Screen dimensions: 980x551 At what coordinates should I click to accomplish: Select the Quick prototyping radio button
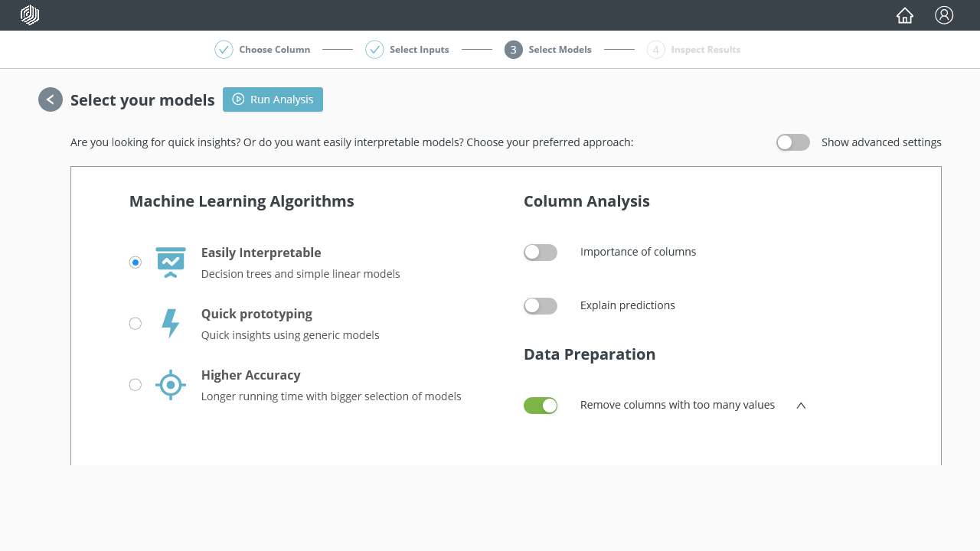136,324
